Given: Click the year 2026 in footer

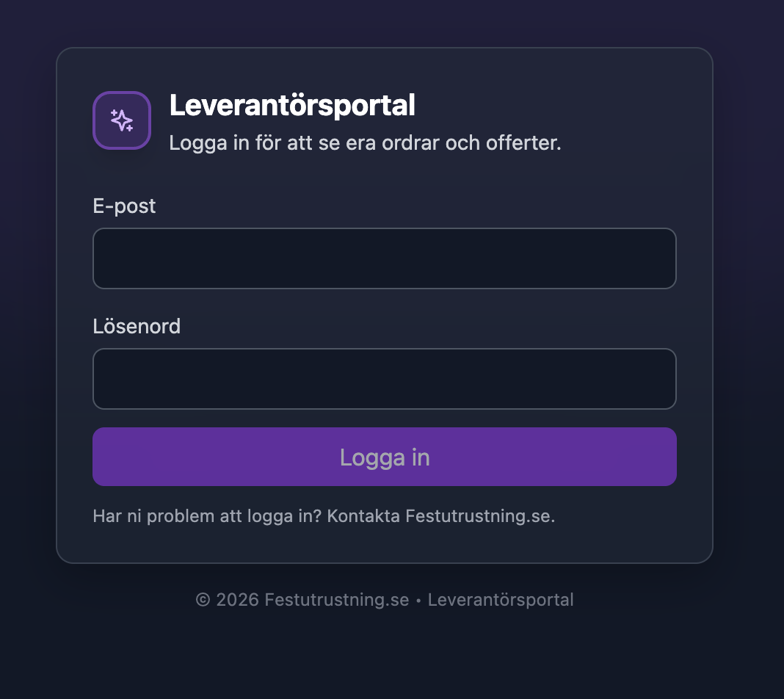Looking at the screenshot, I should point(237,600).
